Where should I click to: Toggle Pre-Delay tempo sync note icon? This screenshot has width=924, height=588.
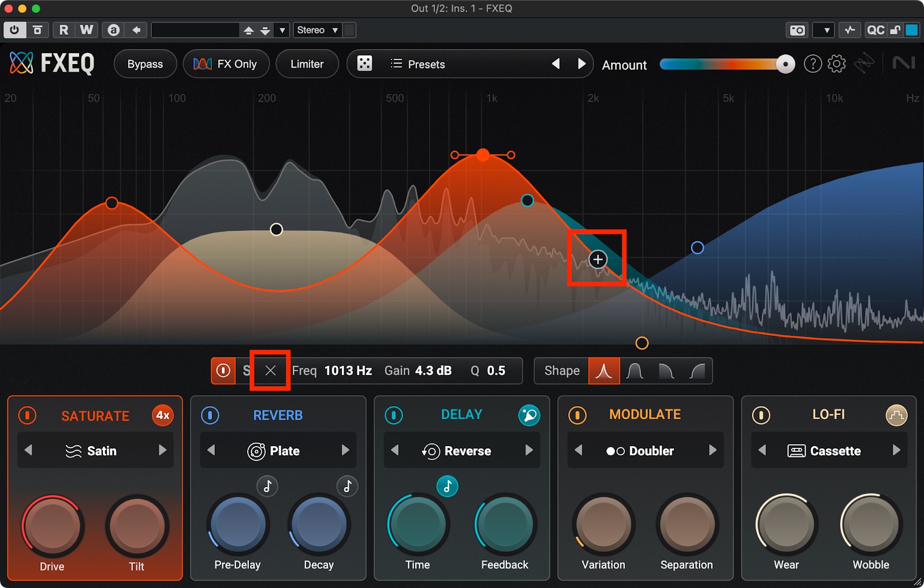tap(267, 486)
